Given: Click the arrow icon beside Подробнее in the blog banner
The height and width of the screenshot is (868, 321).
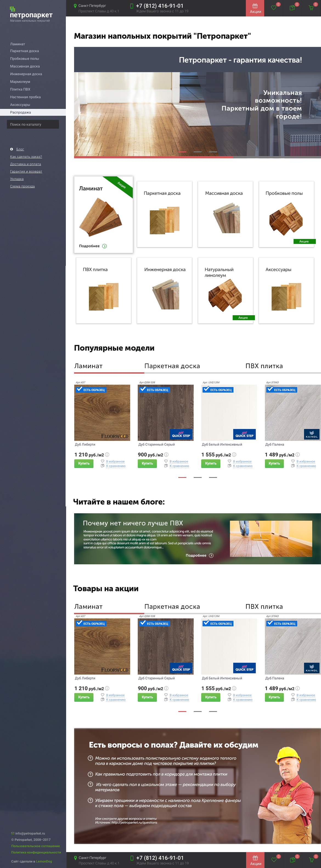Looking at the screenshot, I should [x=211, y=555].
